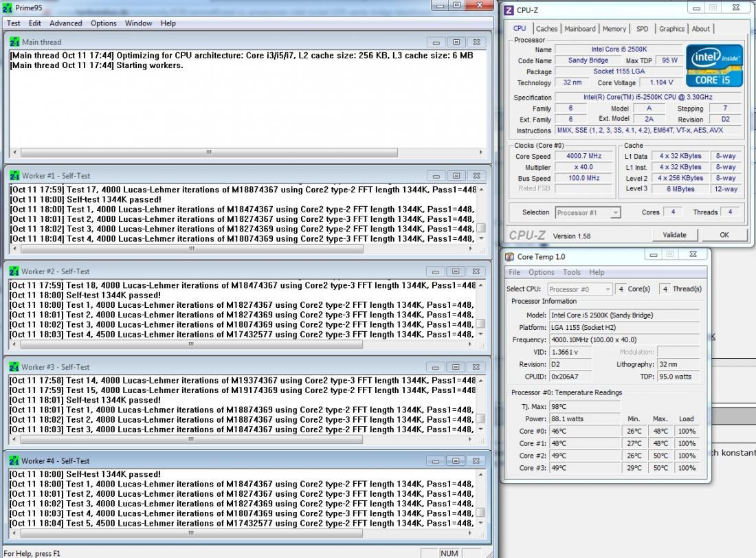756x558 pixels.
Task: Click the Worker #1 horizontal scrollbar thumb
Action: point(192,249)
